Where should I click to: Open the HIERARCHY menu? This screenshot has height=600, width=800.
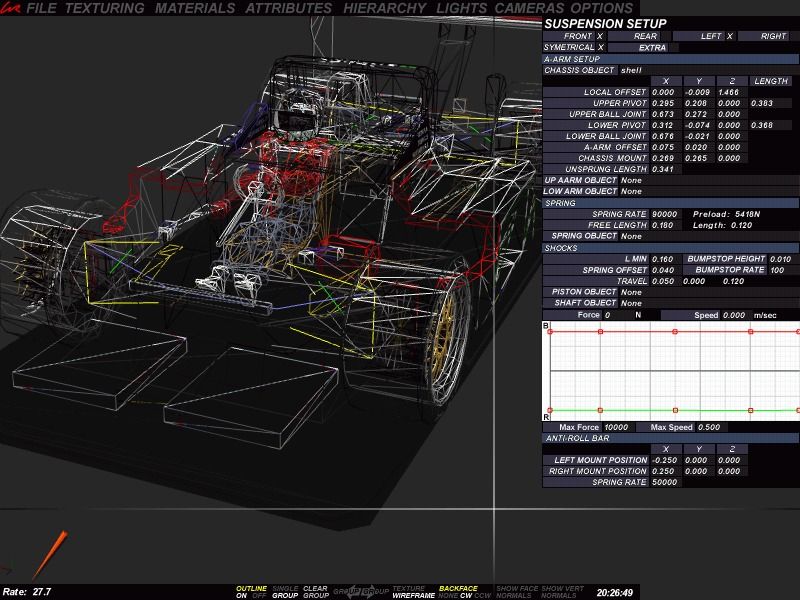tap(385, 8)
